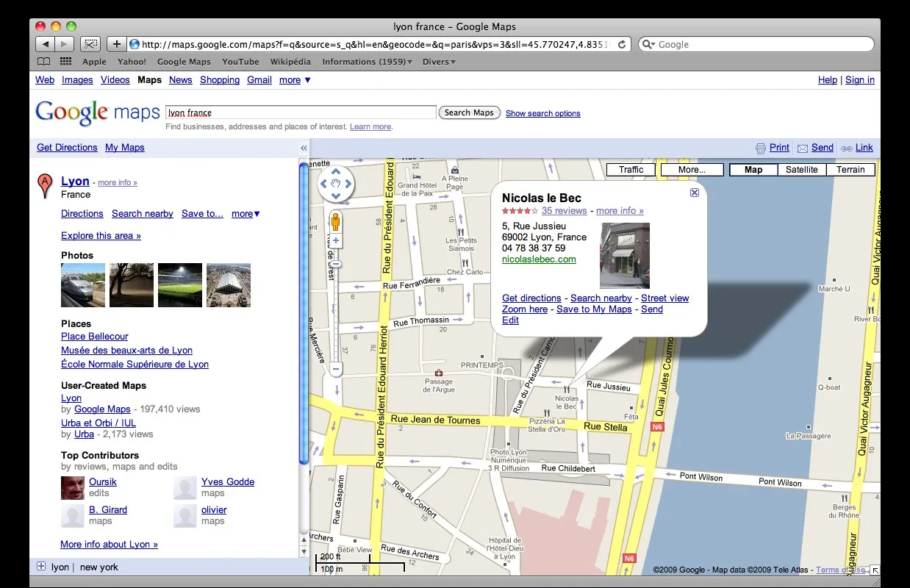Zoom in with the plus button

[336, 240]
